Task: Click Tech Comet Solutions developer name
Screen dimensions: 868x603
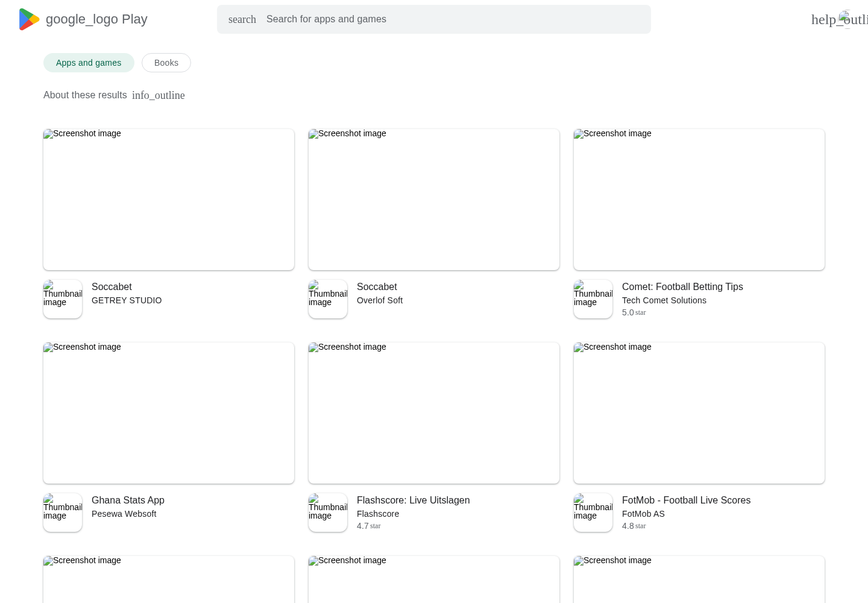Action: tap(664, 300)
